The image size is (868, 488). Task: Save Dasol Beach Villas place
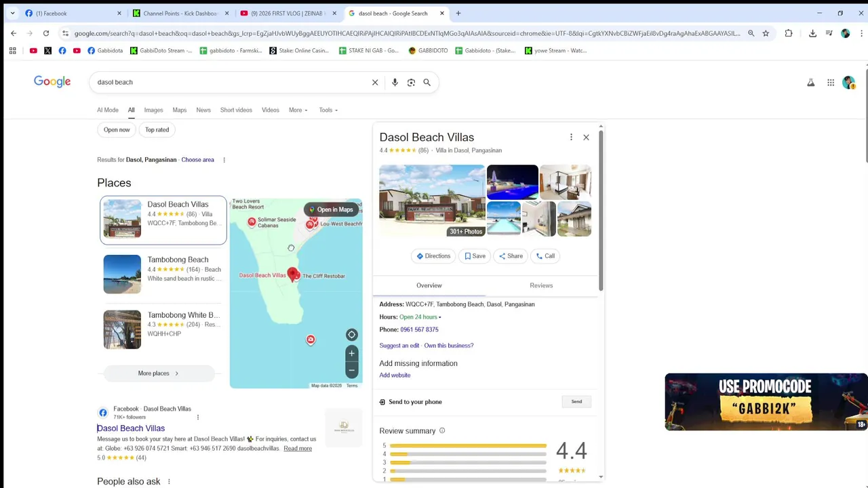[475, 256]
